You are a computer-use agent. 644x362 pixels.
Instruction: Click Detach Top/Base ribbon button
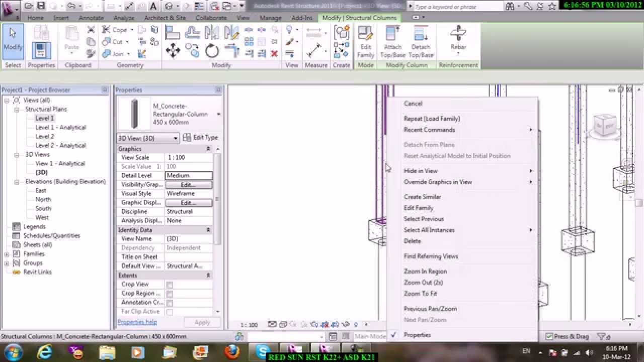[421, 42]
